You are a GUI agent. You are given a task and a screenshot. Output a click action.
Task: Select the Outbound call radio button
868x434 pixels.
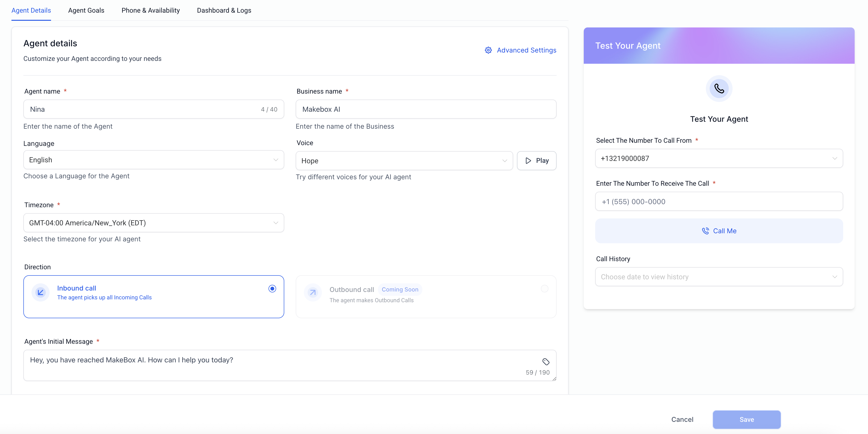pos(544,289)
